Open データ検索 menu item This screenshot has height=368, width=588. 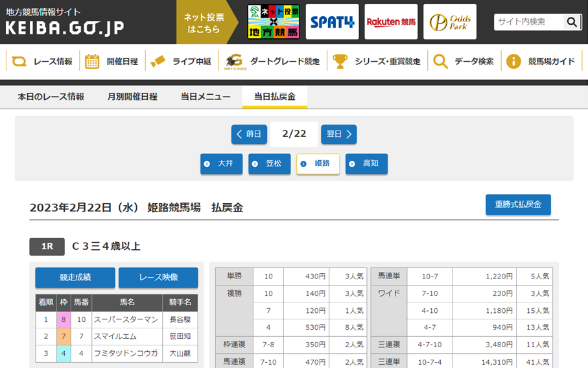[x=464, y=62]
